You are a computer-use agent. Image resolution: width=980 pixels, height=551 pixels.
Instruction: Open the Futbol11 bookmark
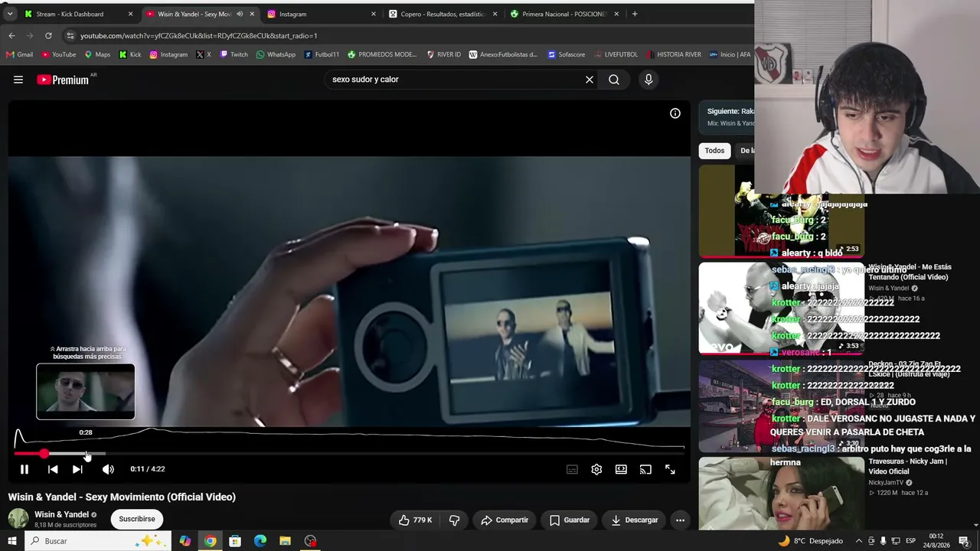coord(322,54)
